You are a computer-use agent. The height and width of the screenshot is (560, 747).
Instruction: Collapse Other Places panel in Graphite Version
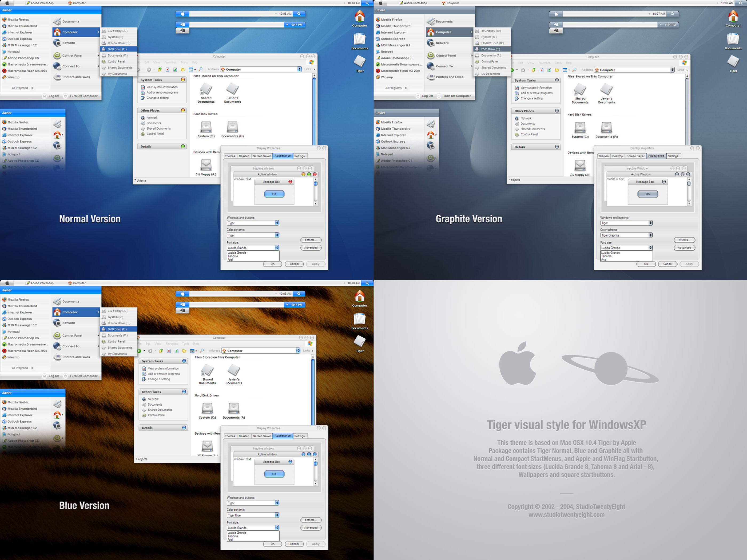pyautogui.click(x=557, y=111)
